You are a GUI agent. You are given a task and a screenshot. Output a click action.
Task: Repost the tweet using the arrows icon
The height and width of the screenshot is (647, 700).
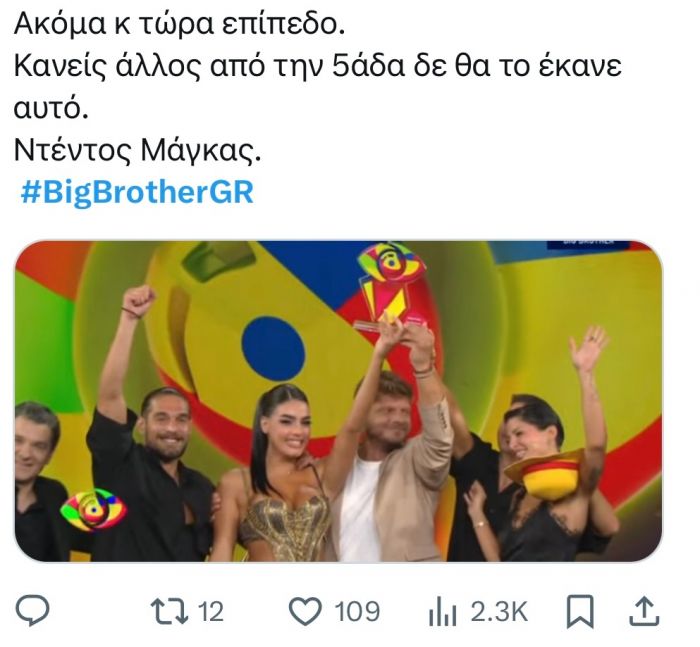click(x=169, y=611)
